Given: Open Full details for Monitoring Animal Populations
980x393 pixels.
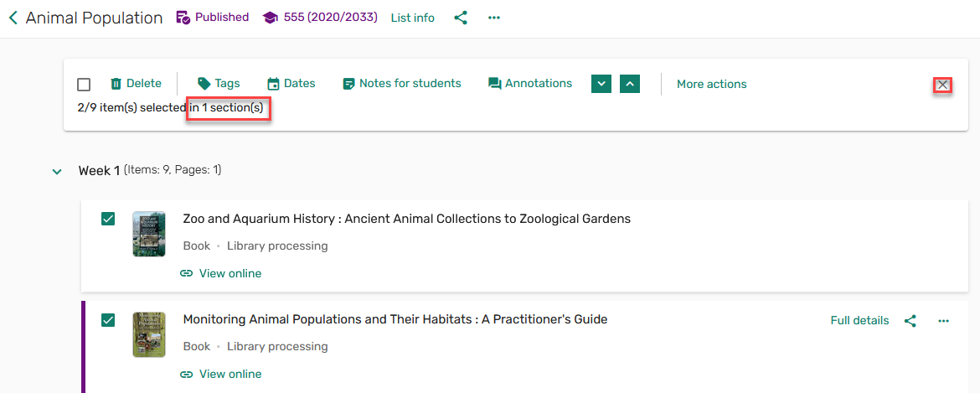Looking at the screenshot, I should point(859,320).
